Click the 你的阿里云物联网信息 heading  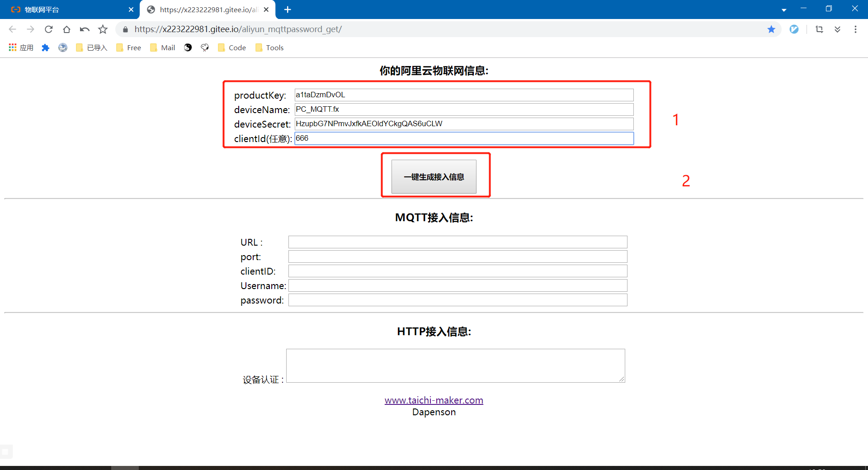[x=434, y=71]
